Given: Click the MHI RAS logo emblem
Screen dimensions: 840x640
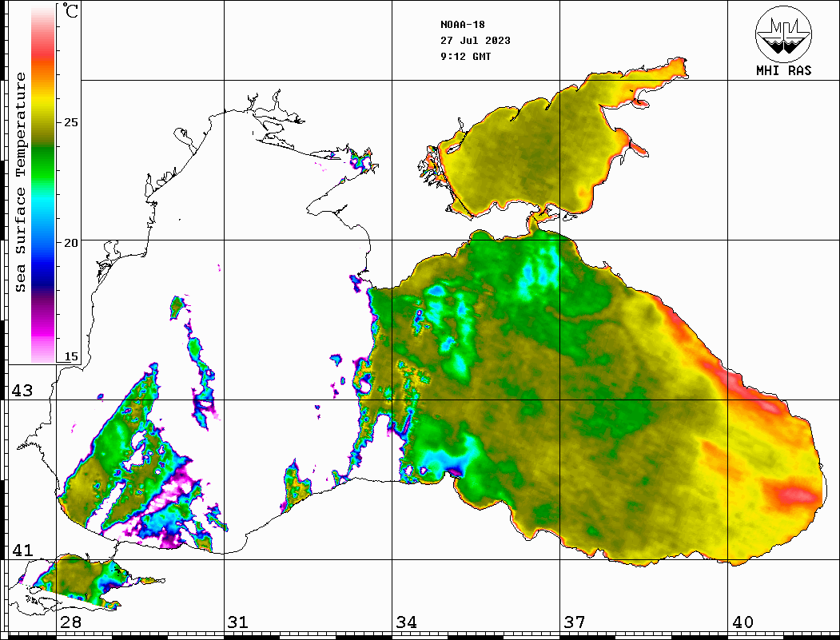Looking at the screenshot, I should [784, 34].
